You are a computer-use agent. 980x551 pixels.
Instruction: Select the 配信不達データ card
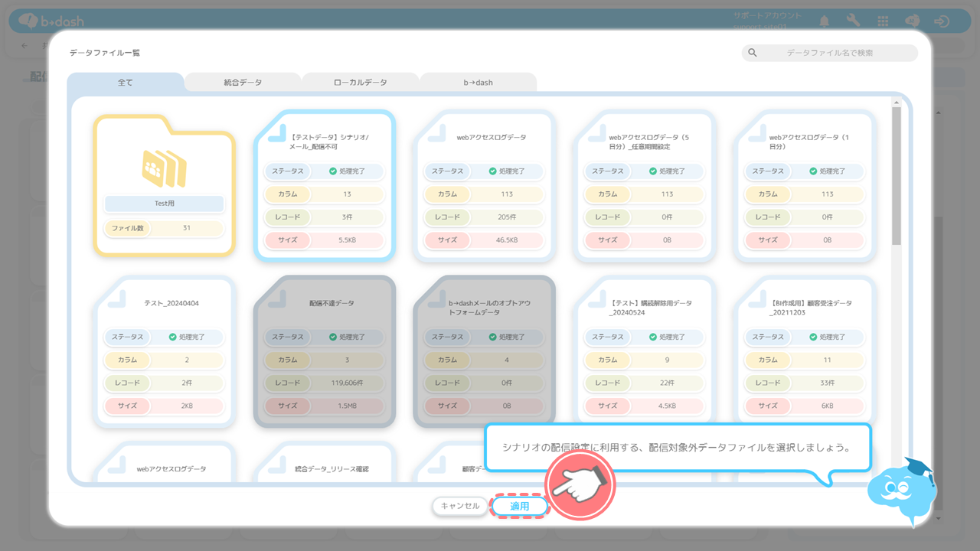[x=325, y=351]
